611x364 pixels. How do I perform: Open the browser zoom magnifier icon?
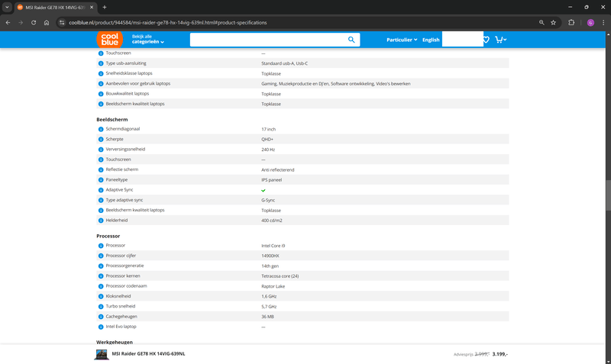click(x=541, y=23)
